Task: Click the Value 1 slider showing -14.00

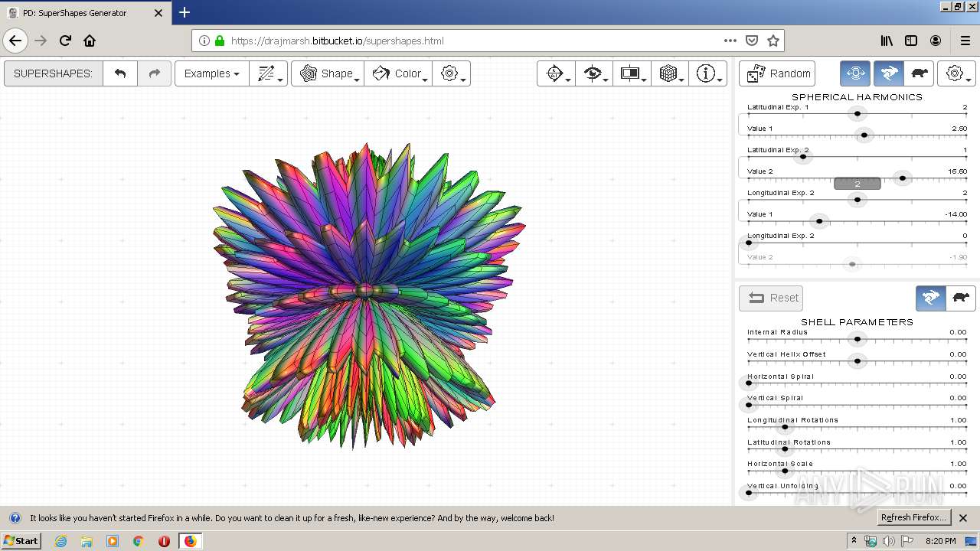Action: (819, 221)
